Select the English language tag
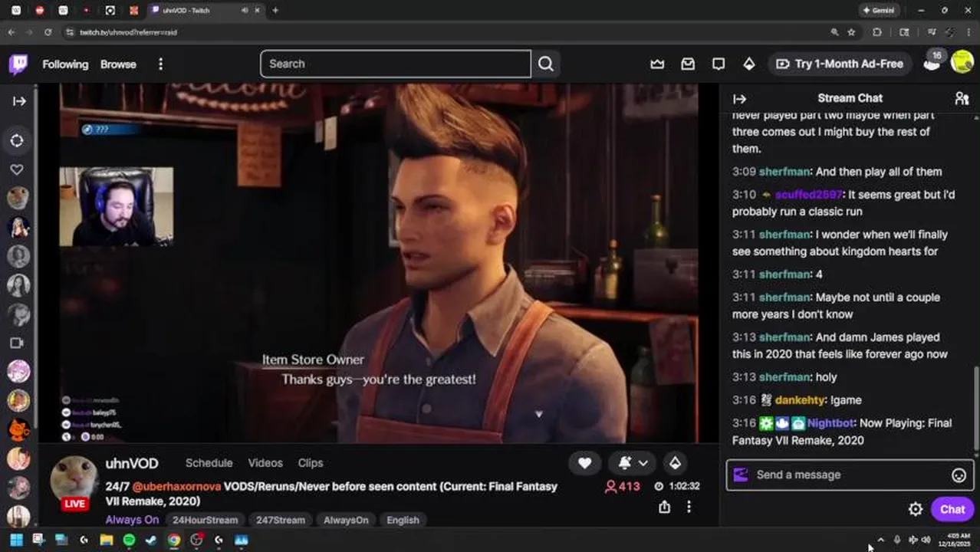The width and height of the screenshot is (980, 552). coord(403,520)
